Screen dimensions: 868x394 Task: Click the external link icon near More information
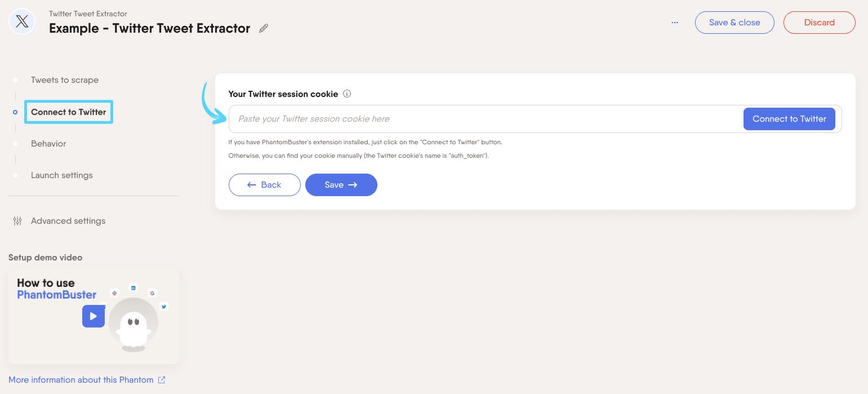162,380
